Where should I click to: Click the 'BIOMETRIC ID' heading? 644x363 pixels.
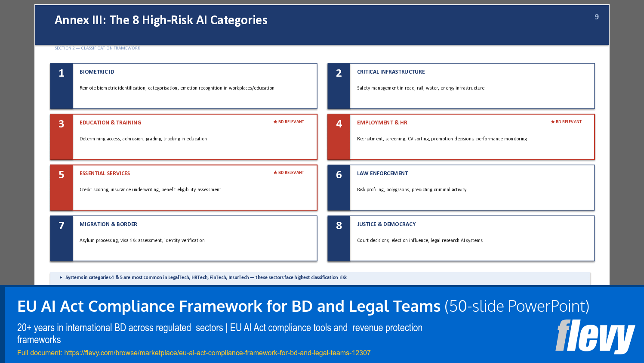[97, 72]
